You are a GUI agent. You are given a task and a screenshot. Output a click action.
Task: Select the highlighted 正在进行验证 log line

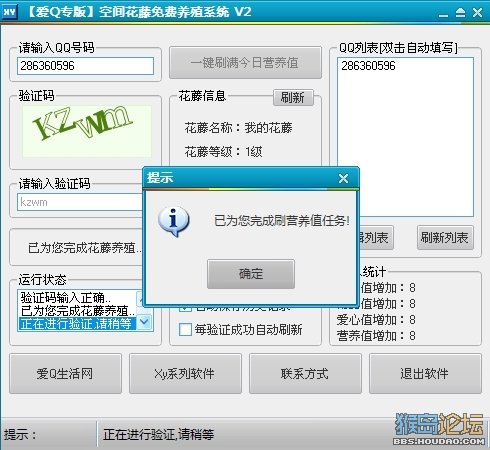click(77, 324)
